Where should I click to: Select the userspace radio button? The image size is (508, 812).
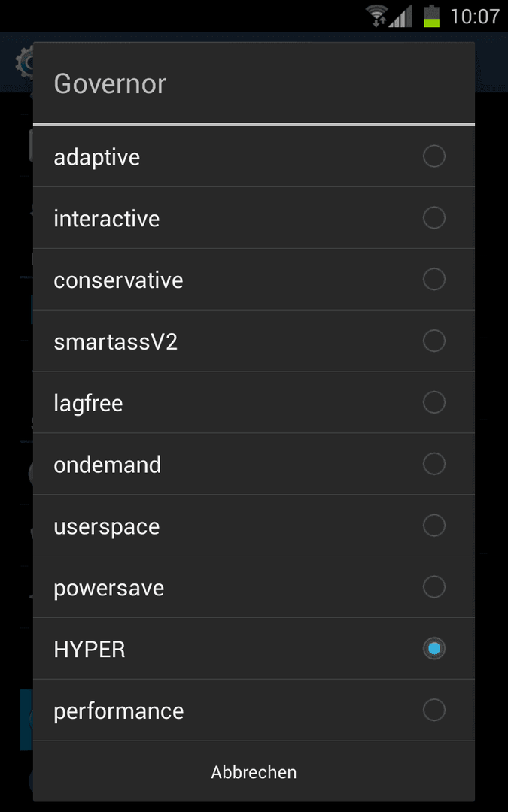click(434, 525)
